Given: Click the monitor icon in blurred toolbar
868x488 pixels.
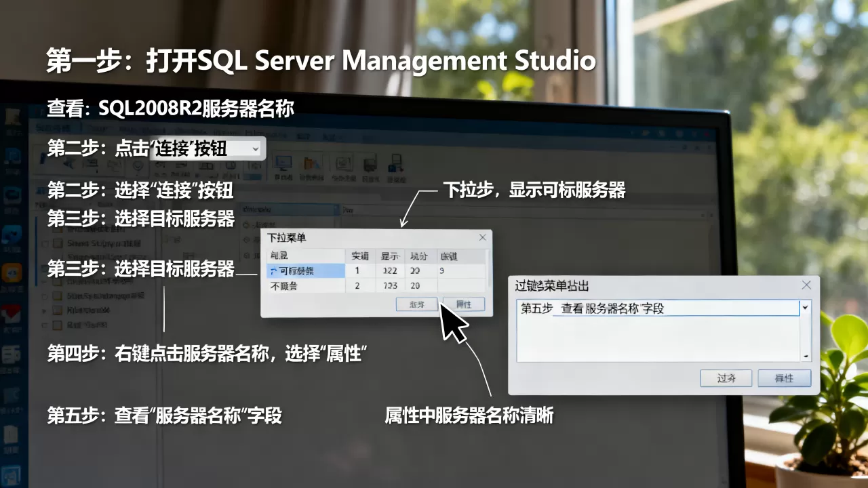Looking at the screenshot, I should [283, 164].
